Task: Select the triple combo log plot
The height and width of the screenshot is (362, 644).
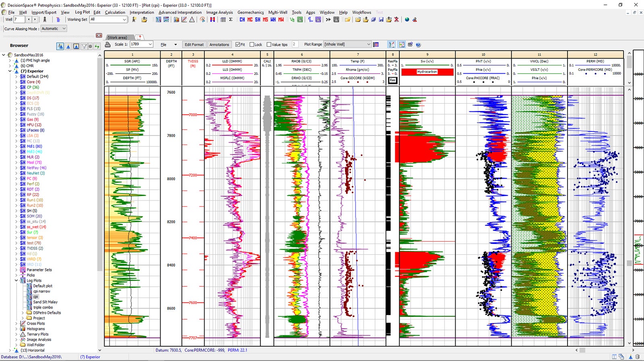Action: pos(43,307)
